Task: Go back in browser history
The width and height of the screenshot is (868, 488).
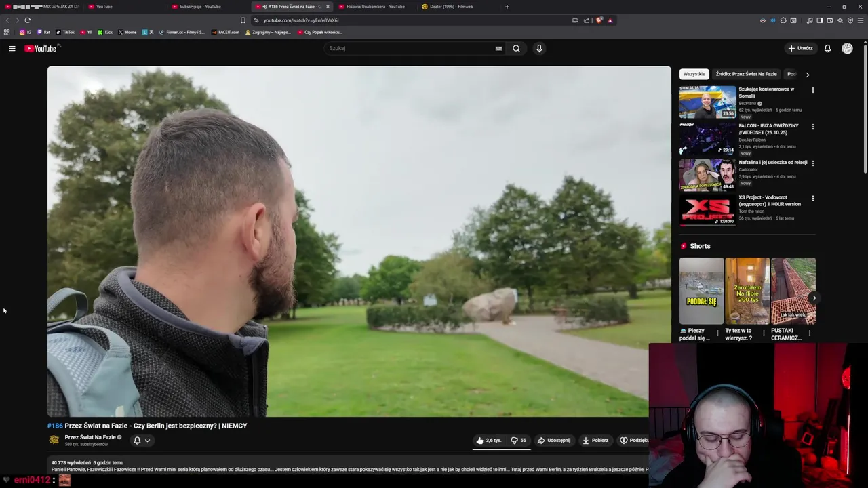Action: [x=8, y=20]
